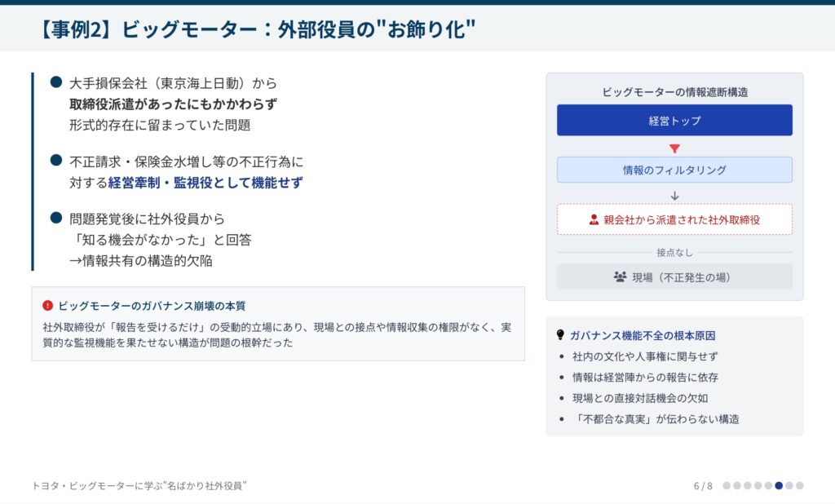Click the red person icon beside 親会社から派遣された社外取締役

coord(594,219)
